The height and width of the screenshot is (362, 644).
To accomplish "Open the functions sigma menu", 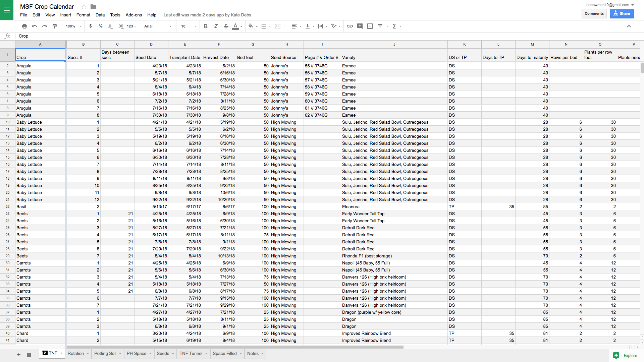I will point(396,26).
